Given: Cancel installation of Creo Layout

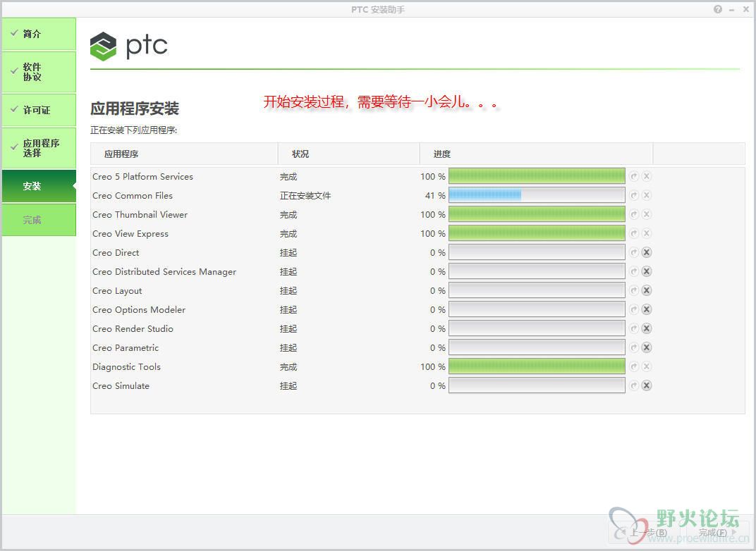Looking at the screenshot, I should (647, 290).
